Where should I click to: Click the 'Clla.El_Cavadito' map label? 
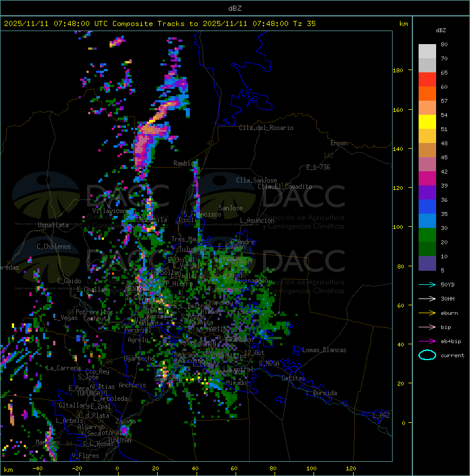[x=285, y=187]
